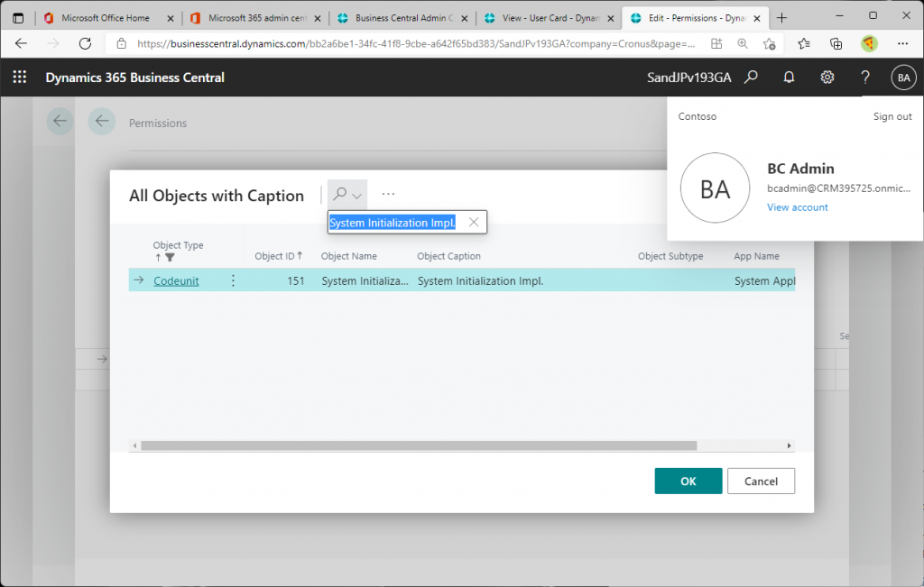The image size is (924, 587).
Task: Switch to the View - User Card tab
Action: pyautogui.click(x=551, y=18)
